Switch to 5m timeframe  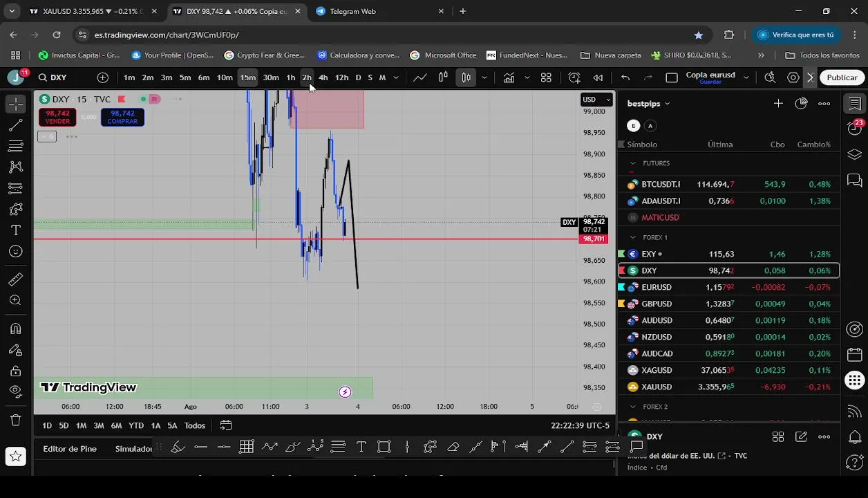[x=185, y=77]
